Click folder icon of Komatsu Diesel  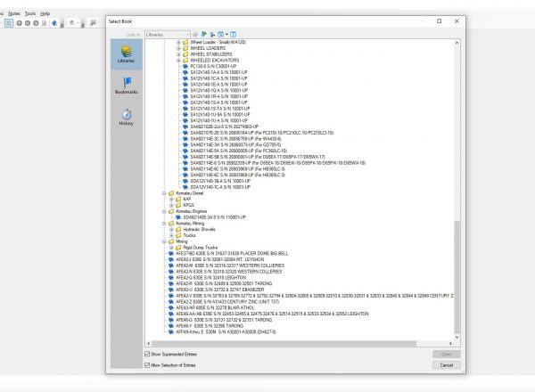(171, 193)
